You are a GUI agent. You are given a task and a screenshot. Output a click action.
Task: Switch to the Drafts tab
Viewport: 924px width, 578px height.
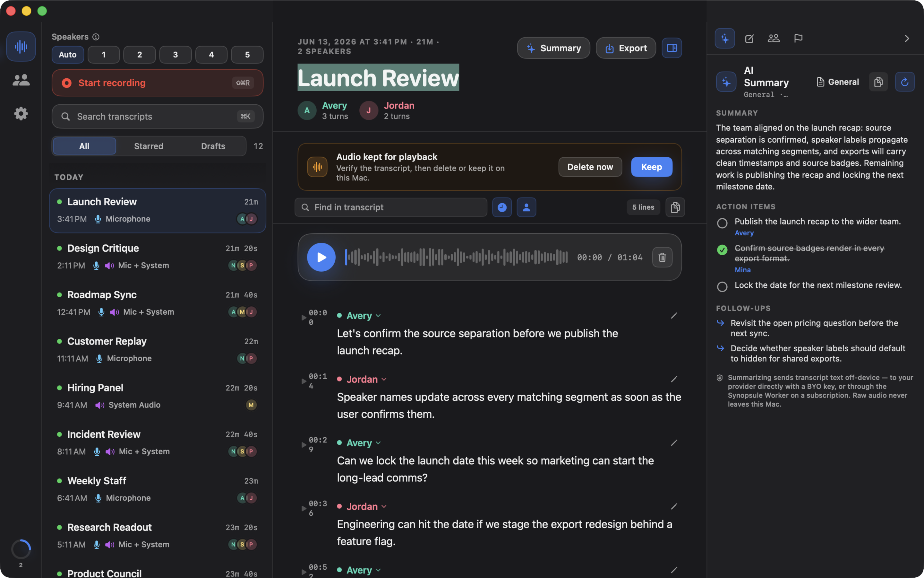213,146
